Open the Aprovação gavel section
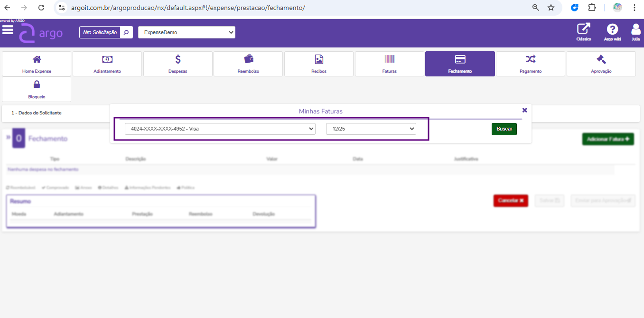 (601, 64)
